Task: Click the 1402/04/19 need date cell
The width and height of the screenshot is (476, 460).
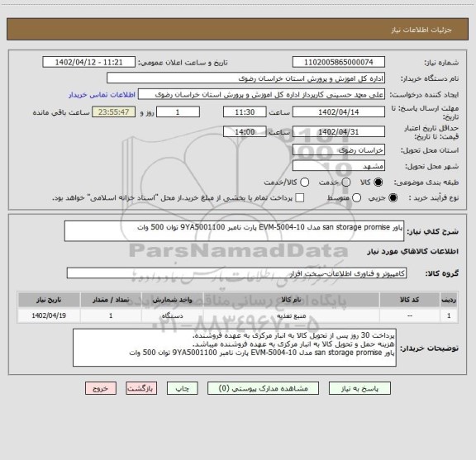Action: click(49, 315)
